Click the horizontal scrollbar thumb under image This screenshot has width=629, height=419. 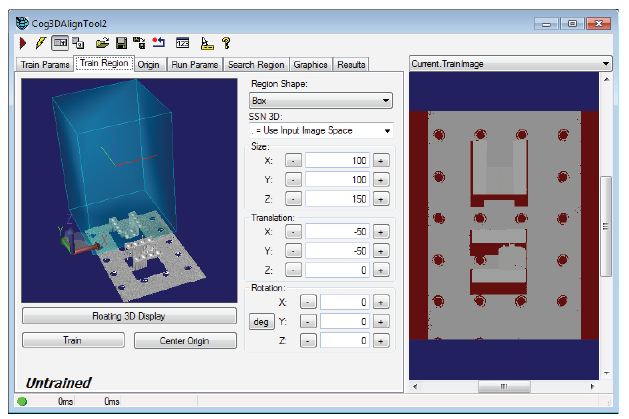tap(504, 387)
